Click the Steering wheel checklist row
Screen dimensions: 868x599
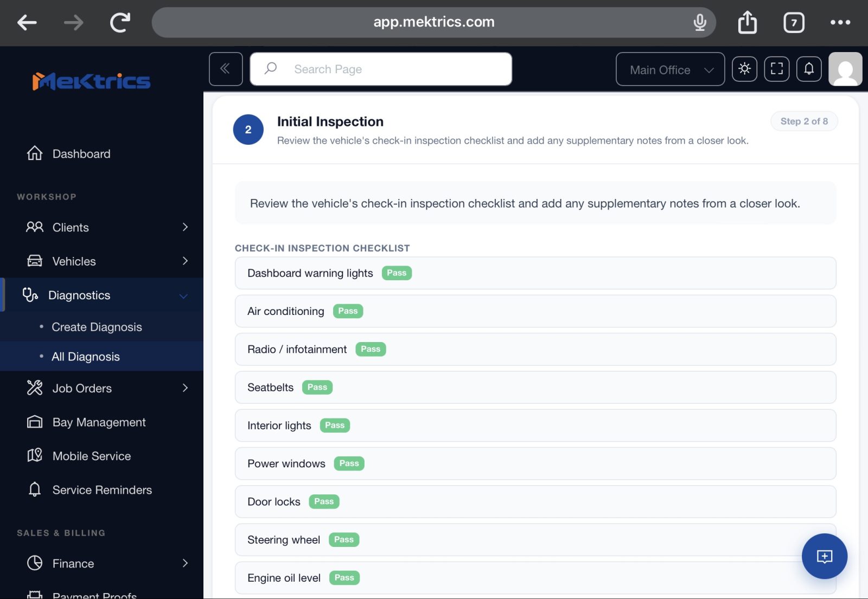tap(535, 540)
